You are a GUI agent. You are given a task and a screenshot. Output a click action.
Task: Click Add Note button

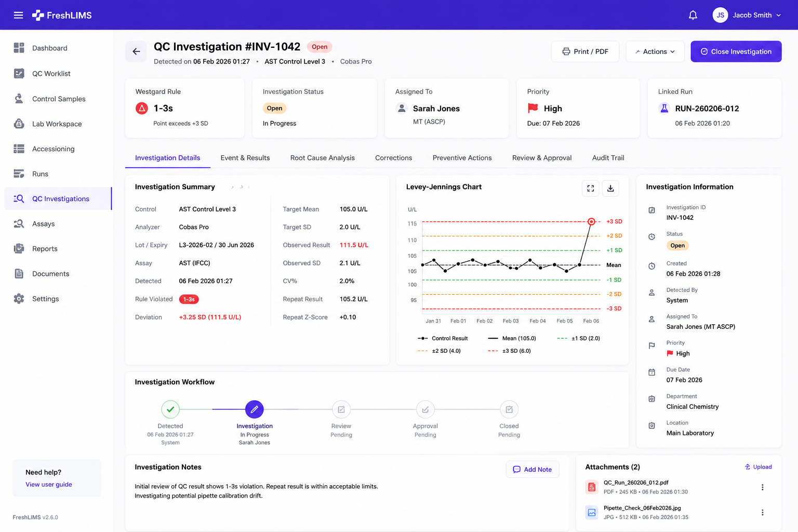coord(533,469)
